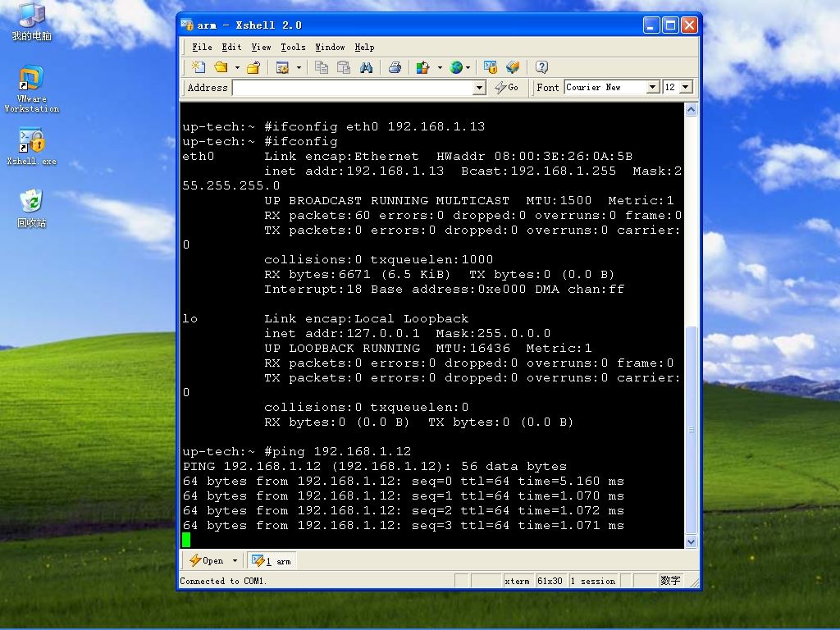Click 'Link encap:Local Loopback' text
This screenshot has height=630, width=840.
click(367, 318)
